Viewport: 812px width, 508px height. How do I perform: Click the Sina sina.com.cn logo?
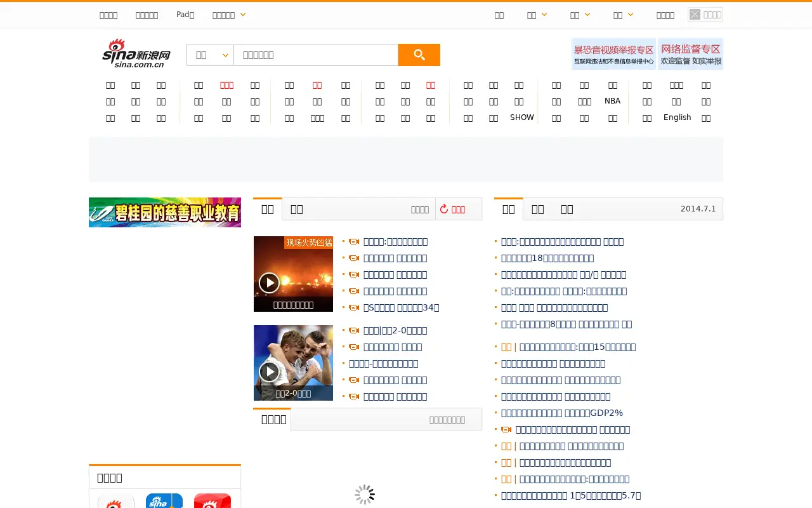[x=136, y=53]
